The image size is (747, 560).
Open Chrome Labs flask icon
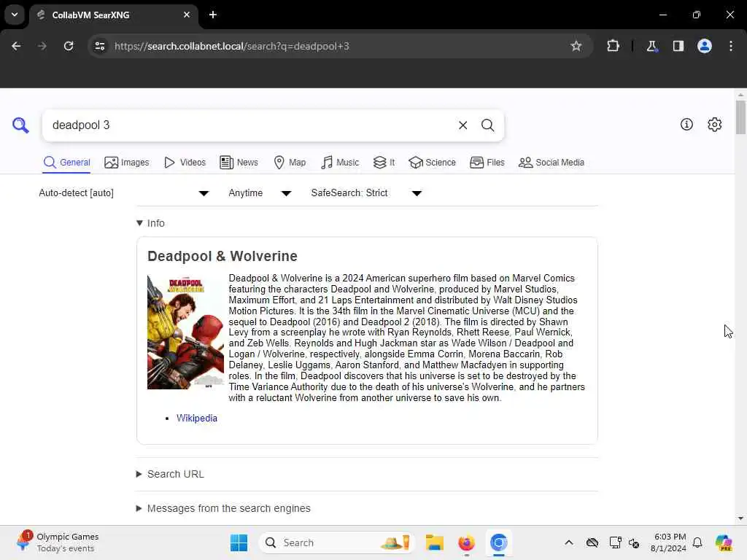(x=651, y=46)
